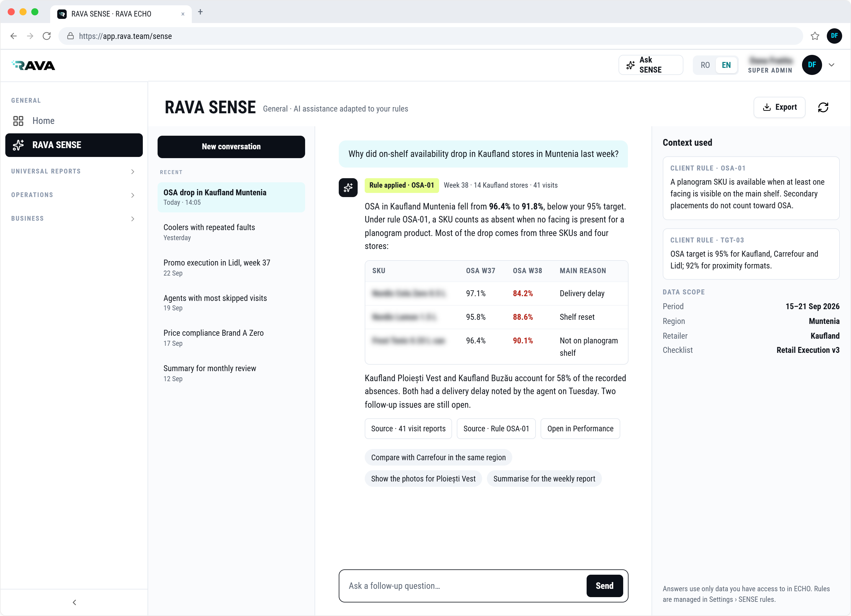Click Source · Rule OSA-01 chip
The width and height of the screenshot is (851, 616).
pyautogui.click(x=496, y=429)
